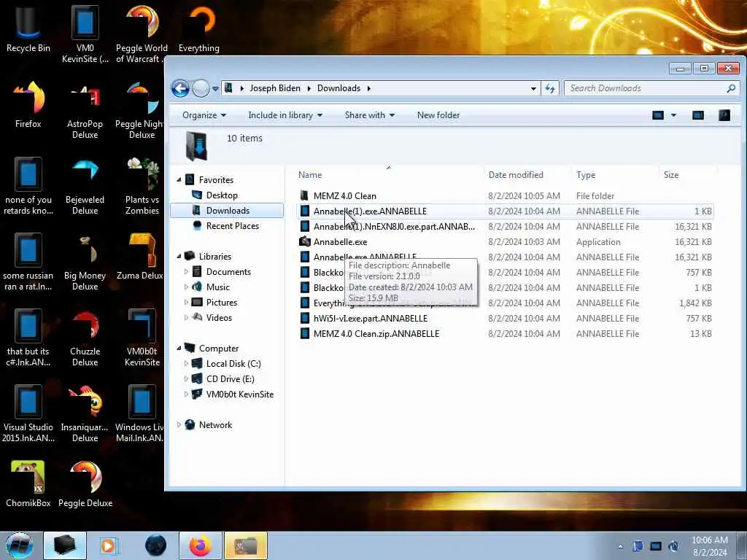Select the Videos library
This screenshot has width=747, height=560.
pos(219,318)
